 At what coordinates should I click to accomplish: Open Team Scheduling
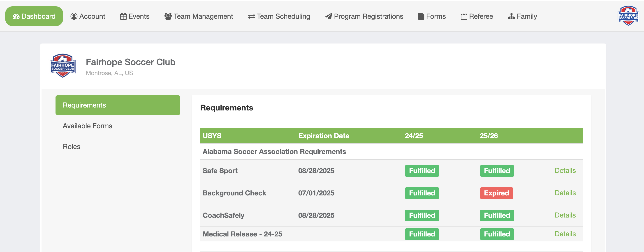point(279,16)
